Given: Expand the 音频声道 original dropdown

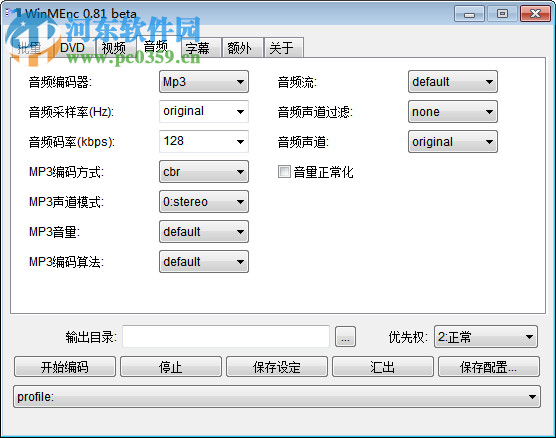Looking at the screenshot, I should [x=453, y=142].
